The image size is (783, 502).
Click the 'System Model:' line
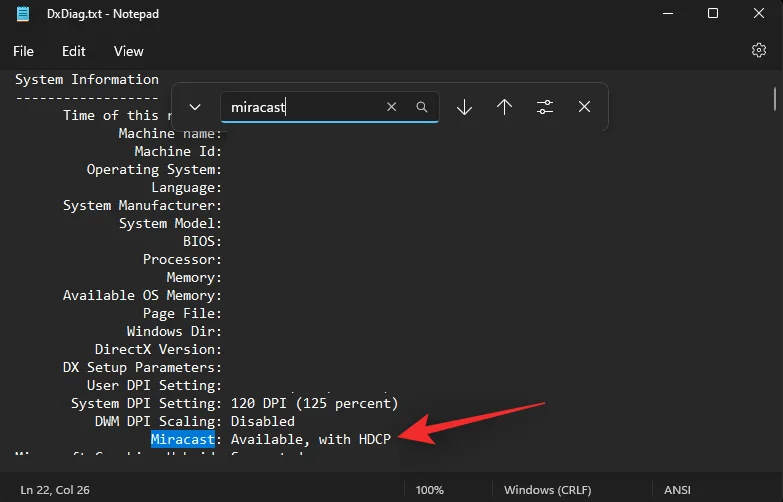[x=170, y=223]
